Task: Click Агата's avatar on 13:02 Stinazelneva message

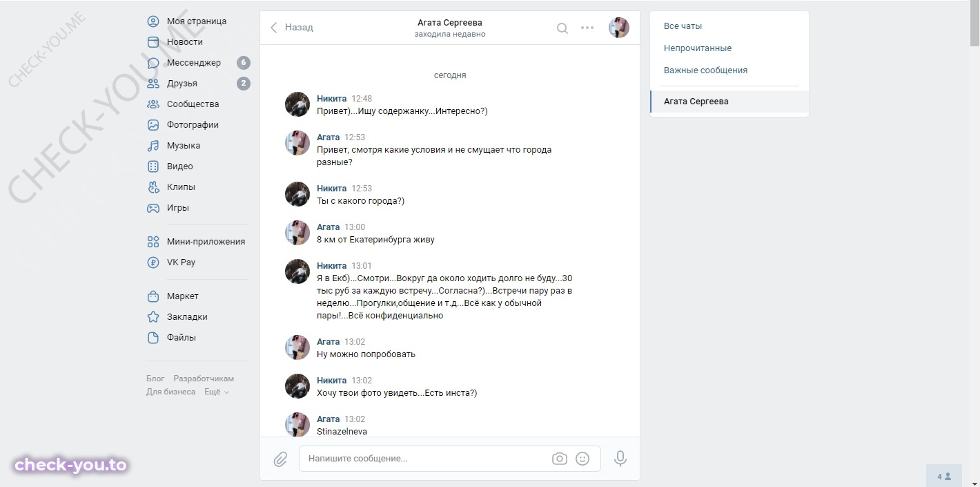Action: click(297, 424)
